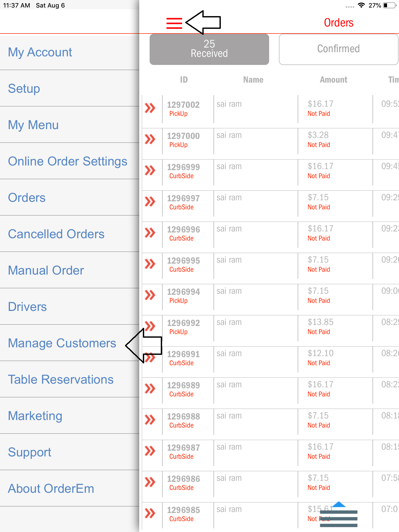
Task: Go to Online Order Settings
Action: (x=68, y=161)
